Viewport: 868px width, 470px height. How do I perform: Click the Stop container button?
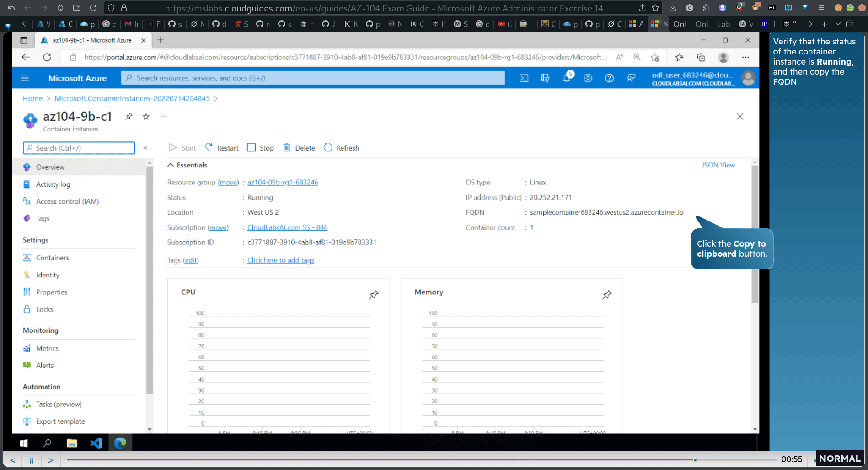(x=260, y=148)
